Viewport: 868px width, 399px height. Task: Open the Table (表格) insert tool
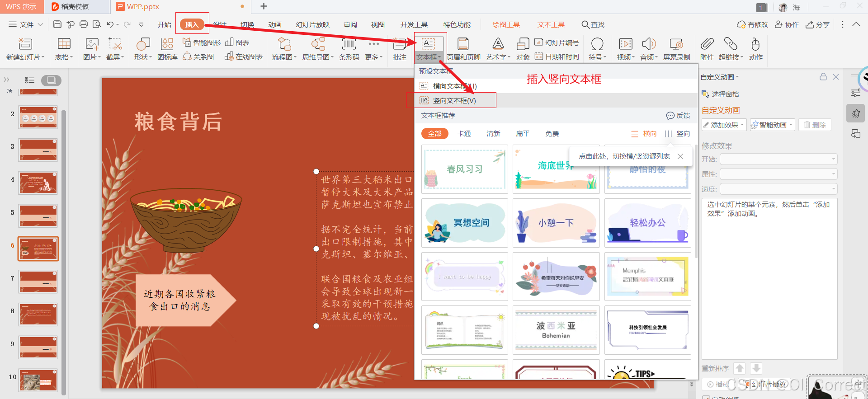(64, 49)
